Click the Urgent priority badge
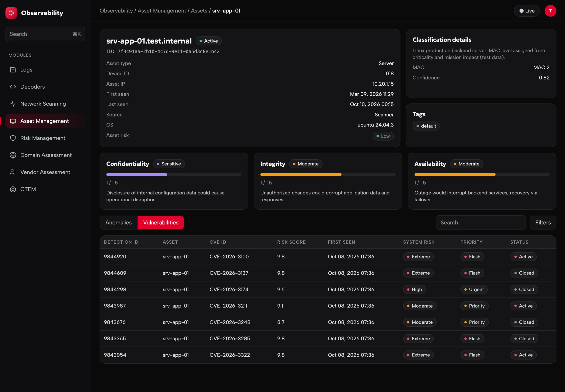This screenshot has width=565, height=392. point(474,289)
